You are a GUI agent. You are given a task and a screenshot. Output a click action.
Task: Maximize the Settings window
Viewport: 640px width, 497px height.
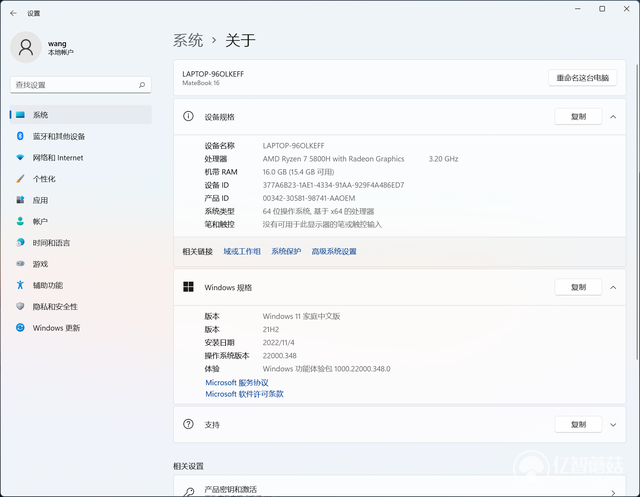(x=602, y=9)
